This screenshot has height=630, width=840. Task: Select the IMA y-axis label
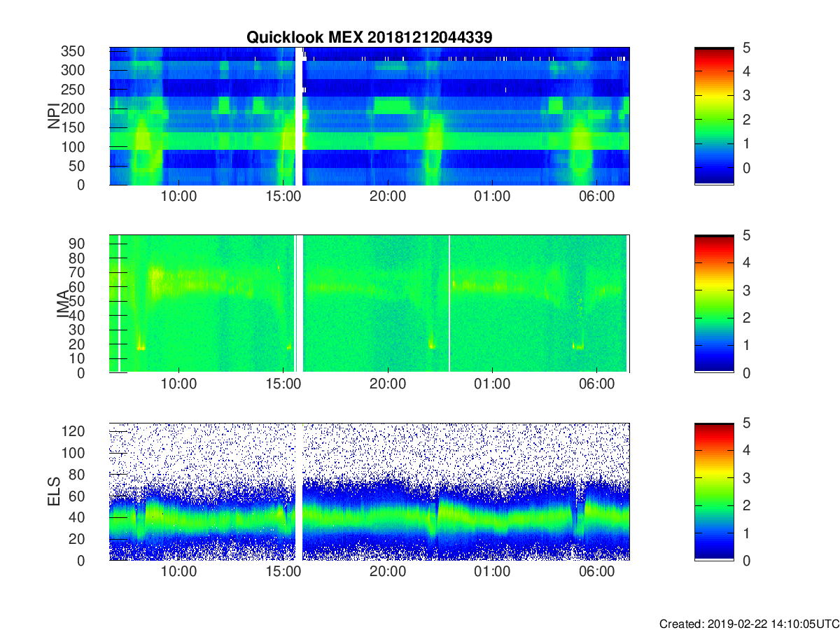[x=63, y=304]
